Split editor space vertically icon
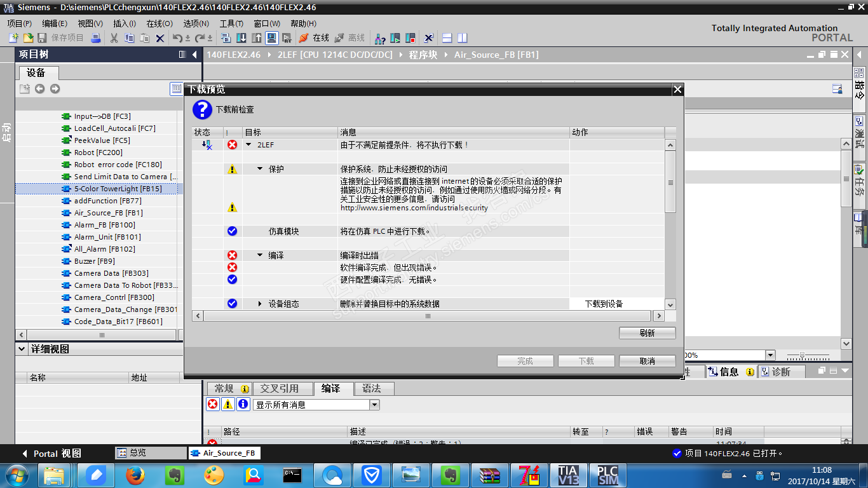Viewport: 868px width, 488px height. click(463, 38)
